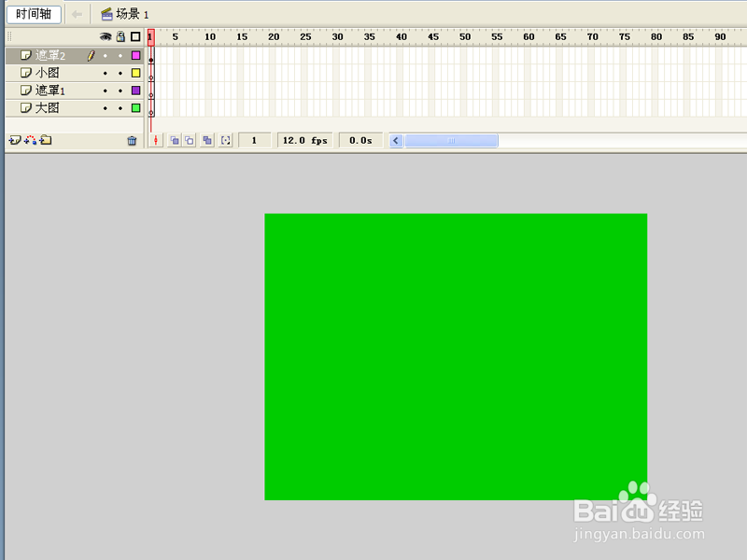Click frame 50 on the timeline ruler
Screen dimensions: 747x560
465,37
